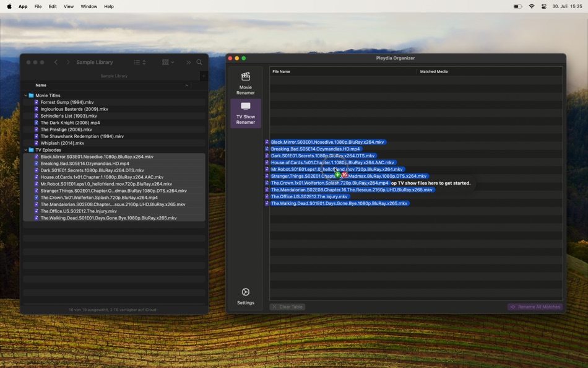
Task: Open the File menu
Action: click(38, 6)
